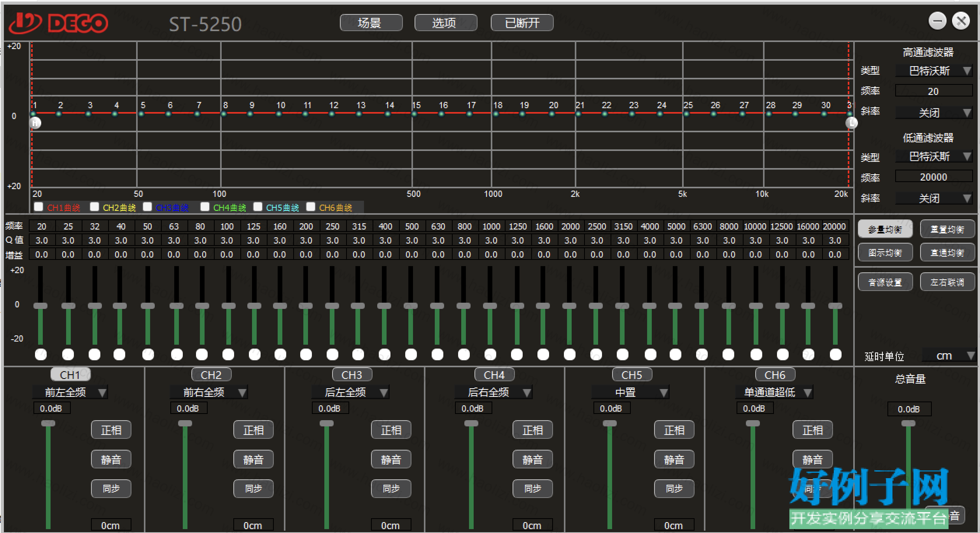Mute CH2 with its 静音 button
The width and height of the screenshot is (980, 533).
tap(254, 459)
